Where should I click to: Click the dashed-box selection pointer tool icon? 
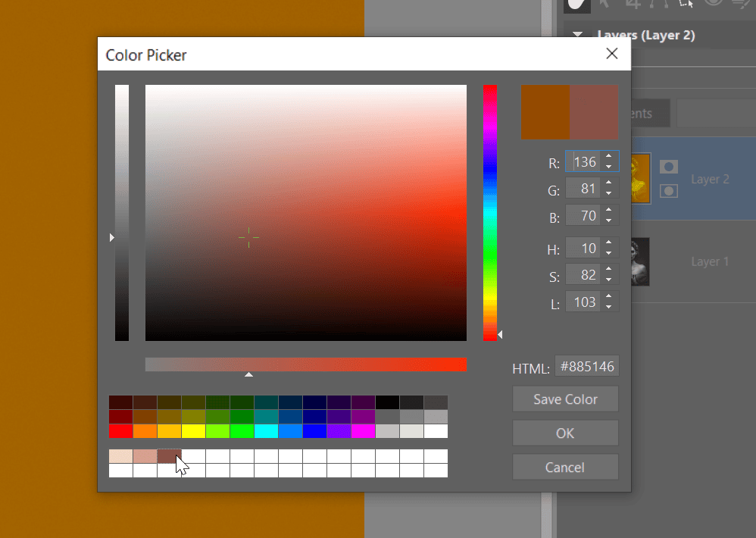pos(686,3)
